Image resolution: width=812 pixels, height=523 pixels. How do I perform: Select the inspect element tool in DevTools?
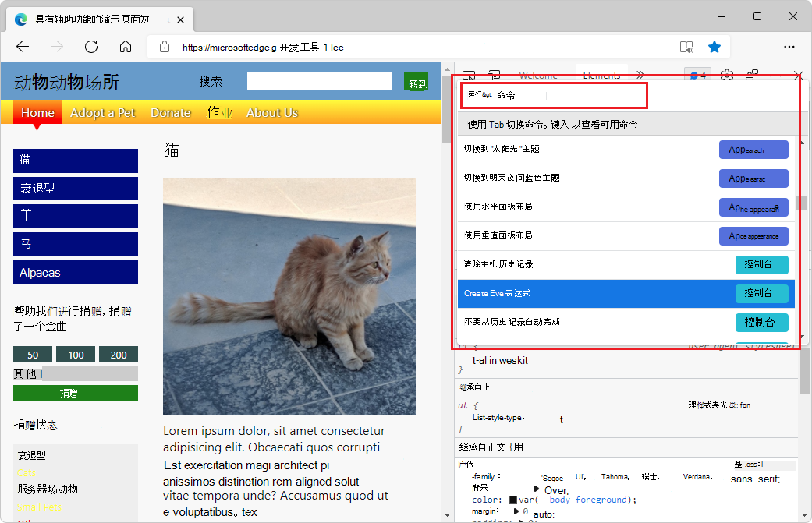click(468, 75)
